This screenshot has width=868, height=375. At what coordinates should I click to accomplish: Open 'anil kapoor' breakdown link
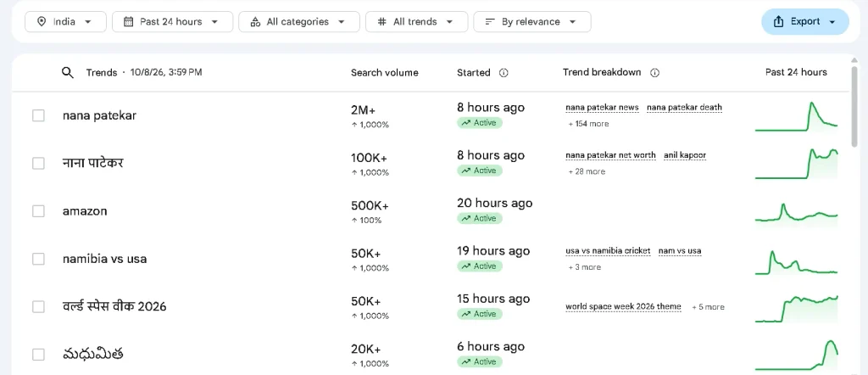(x=685, y=155)
